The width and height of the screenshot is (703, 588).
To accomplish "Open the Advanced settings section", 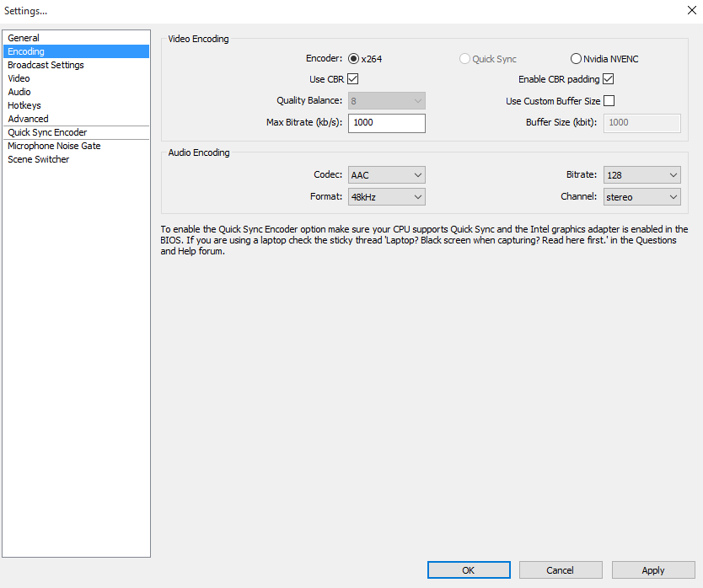I will coord(76,119).
